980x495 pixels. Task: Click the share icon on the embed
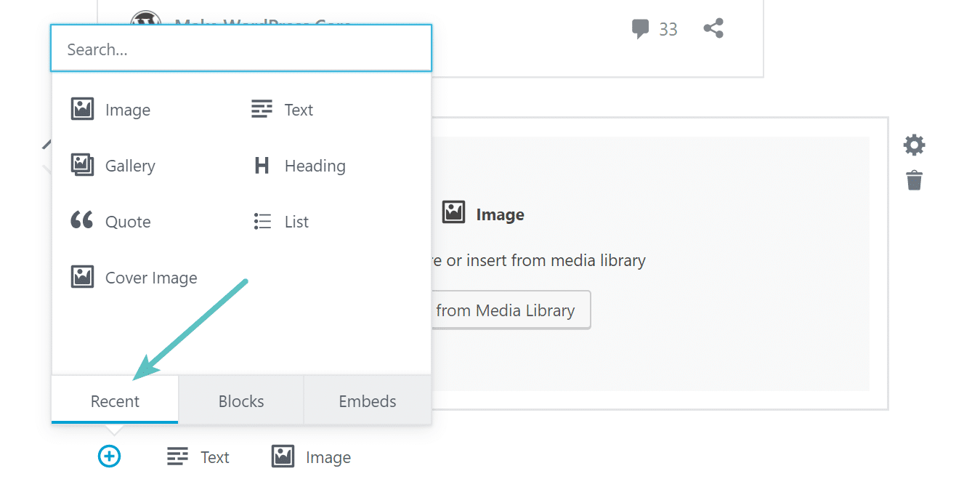(x=713, y=29)
